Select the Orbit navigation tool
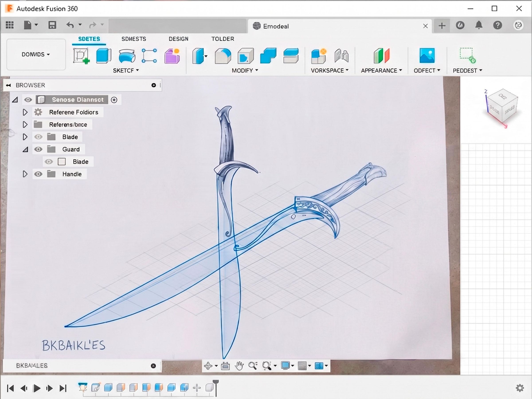Screen dimensions: 532x399 point(208,366)
